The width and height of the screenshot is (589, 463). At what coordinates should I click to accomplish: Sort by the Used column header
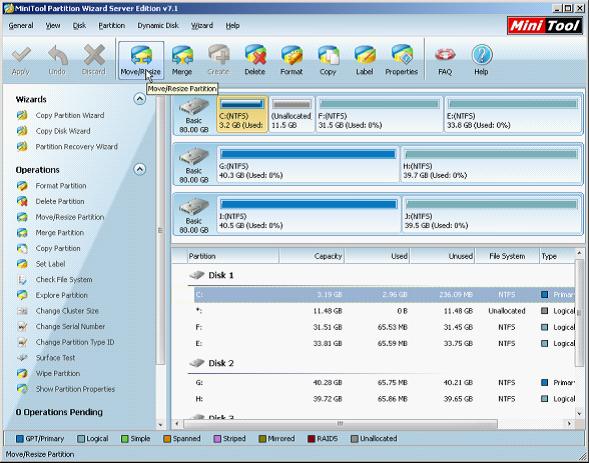[377, 256]
